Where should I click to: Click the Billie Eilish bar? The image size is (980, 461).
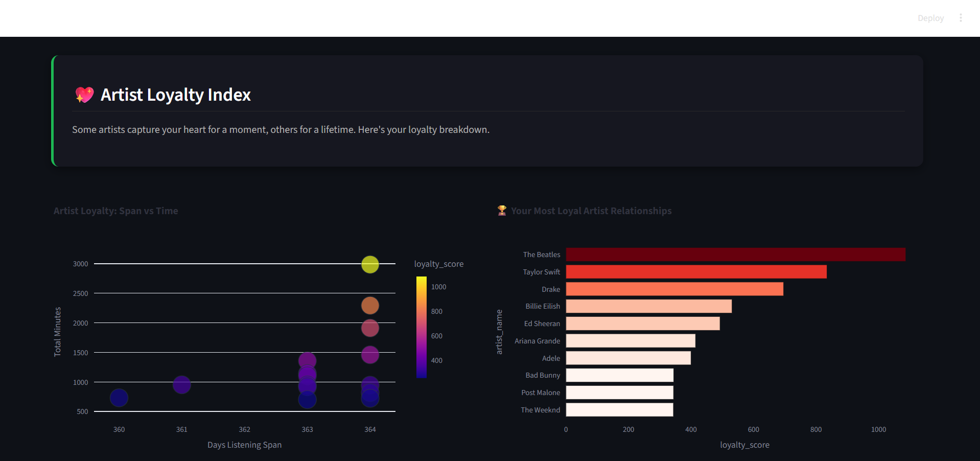tap(649, 306)
